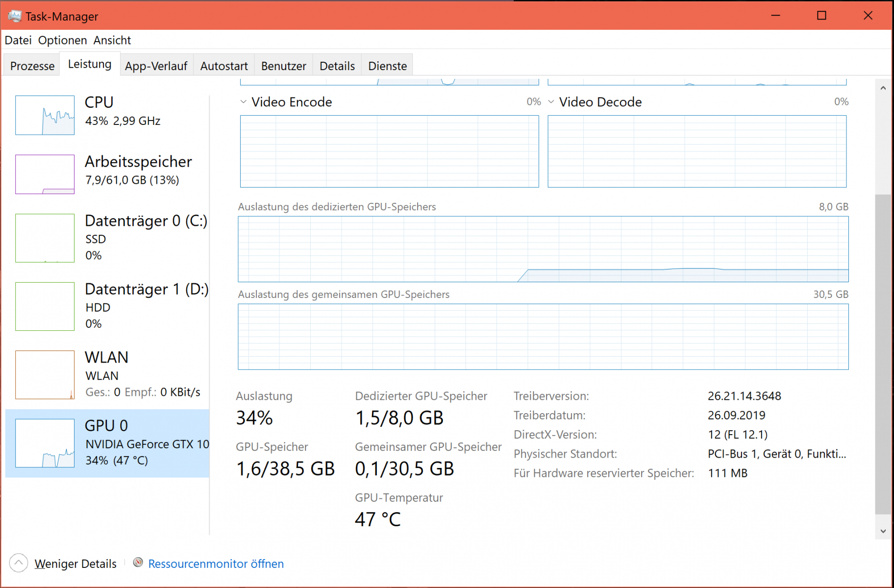Viewport: 894px width, 588px height.
Task: Open the Video Encode engine dropdown
Action: click(x=244, y=102)
